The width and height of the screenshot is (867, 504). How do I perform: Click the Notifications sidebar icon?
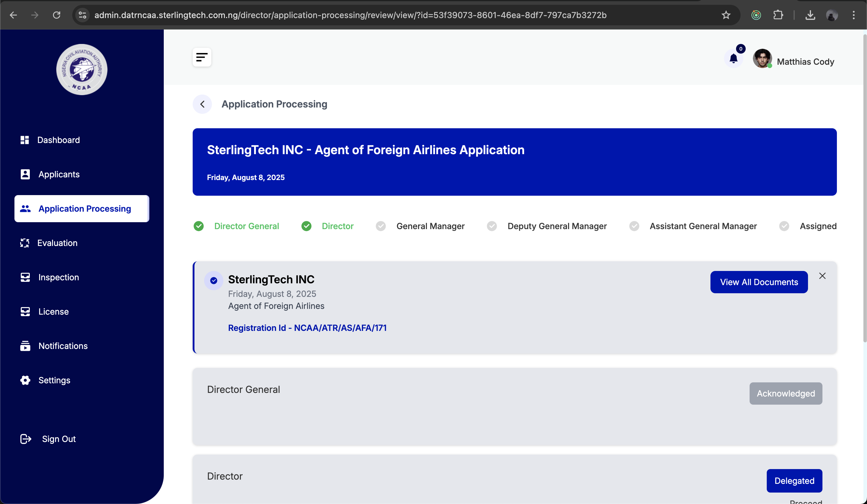(x=25, y=346)
